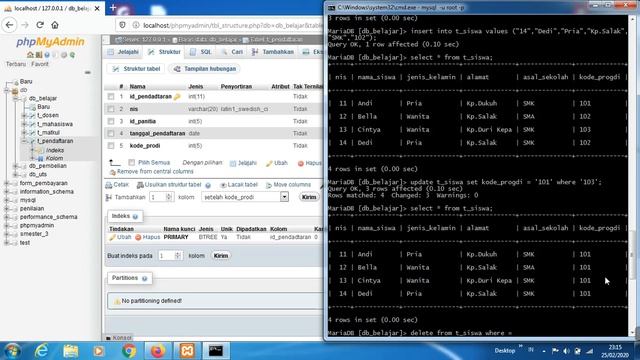Tick checkbox for id_panitia row
This screenshot has width=640, height=360.
[111, 121]
